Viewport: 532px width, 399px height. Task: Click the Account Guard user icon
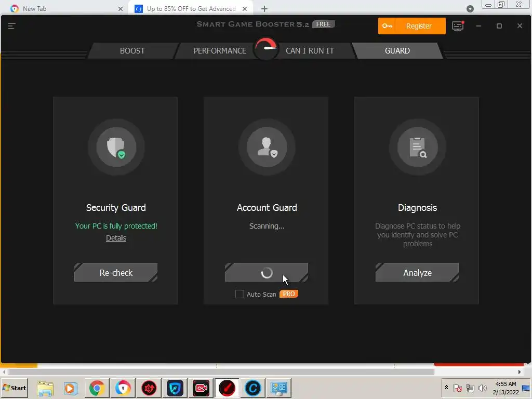click(267, 147)
